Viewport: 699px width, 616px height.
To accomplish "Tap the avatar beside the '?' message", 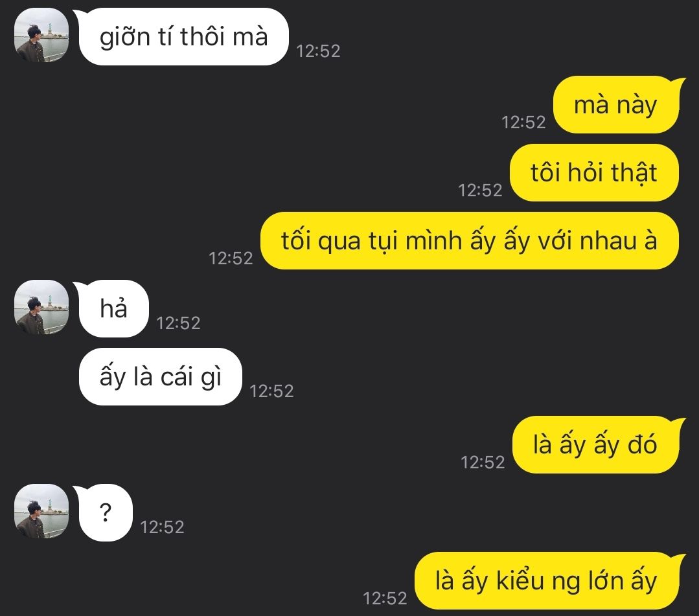I will (41, 511).
